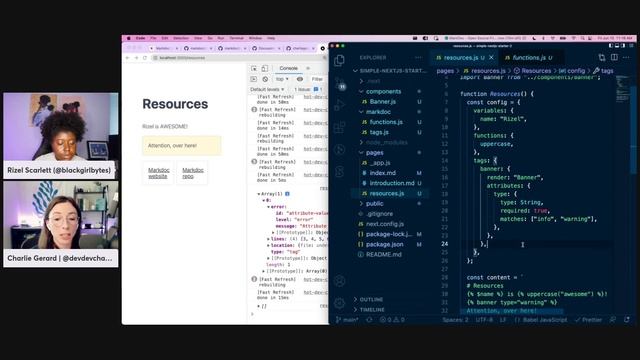The width and height of the screenshot is (640, 360).
Task: Open Default levels dropdown in console
Action: tap(267, 89)
